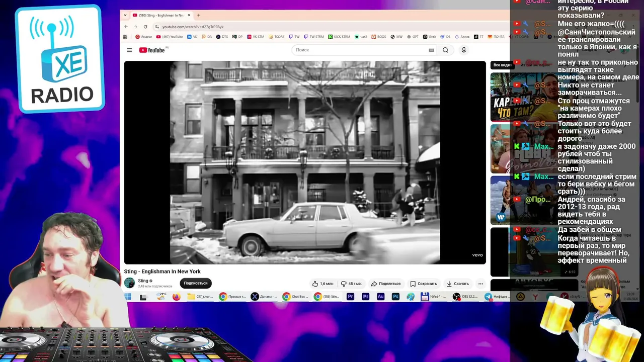
Task: Switch to the Донаты taskbar window
Action: point(264,297)
